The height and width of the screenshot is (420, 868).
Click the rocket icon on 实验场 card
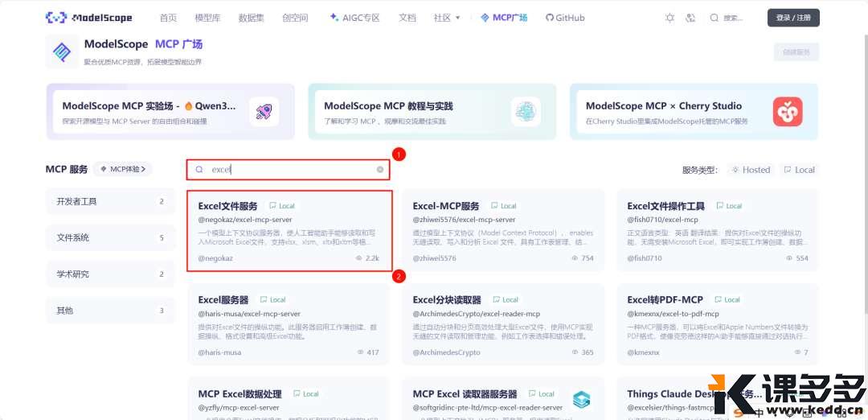pos(264,112)
